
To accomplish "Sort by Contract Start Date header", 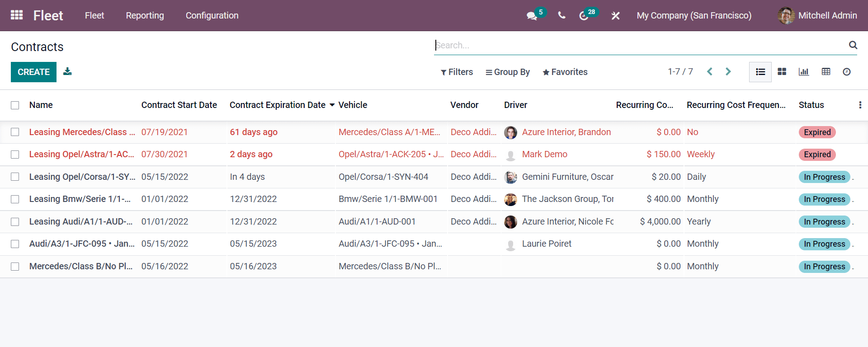I will (179, 105).
